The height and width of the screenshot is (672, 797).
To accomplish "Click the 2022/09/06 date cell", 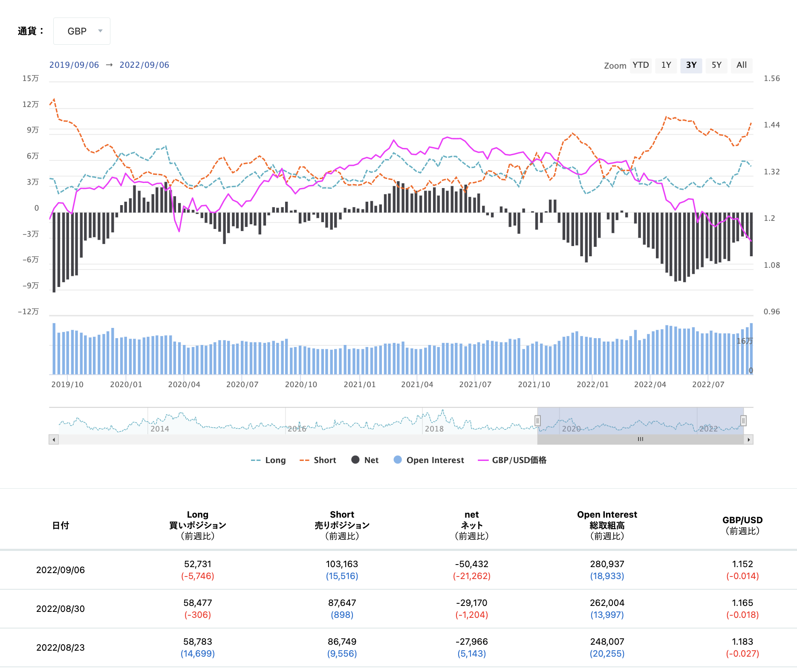I will click(61, 570).
